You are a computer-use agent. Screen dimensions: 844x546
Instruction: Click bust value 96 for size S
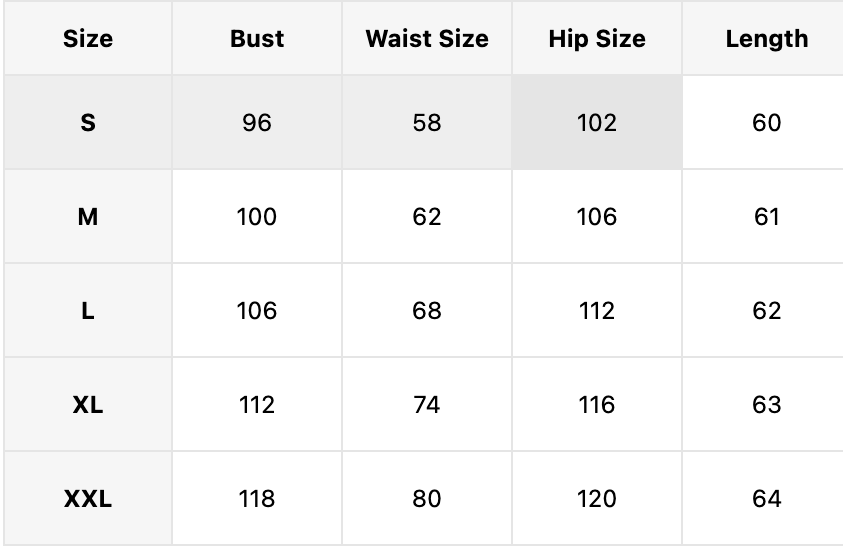(x=257, y=122)
